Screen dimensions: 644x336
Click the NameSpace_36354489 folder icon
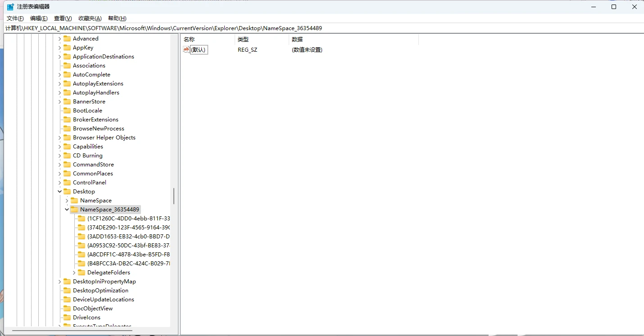coord(74,210)
